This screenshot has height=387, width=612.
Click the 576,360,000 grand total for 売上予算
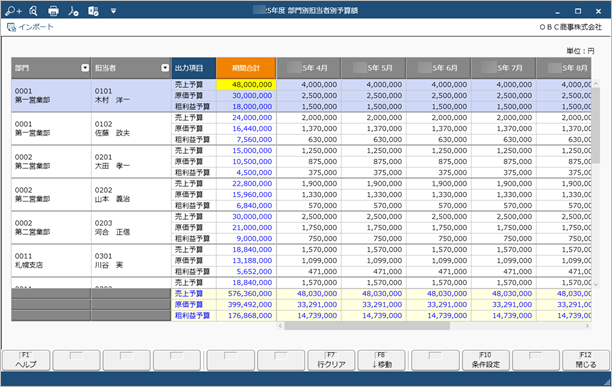pyautogui.click(x=246, y=294)
